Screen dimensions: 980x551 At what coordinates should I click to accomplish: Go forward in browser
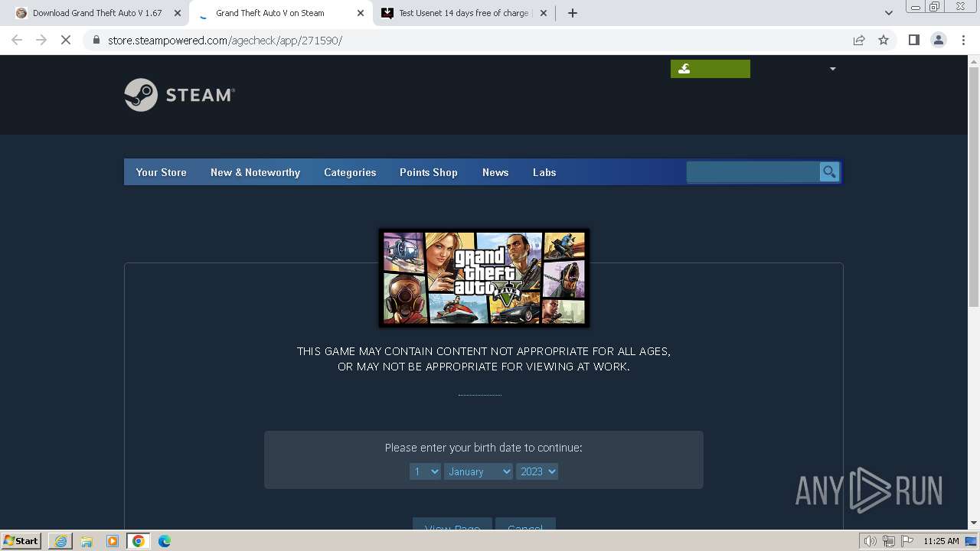(x=41, y=40)
